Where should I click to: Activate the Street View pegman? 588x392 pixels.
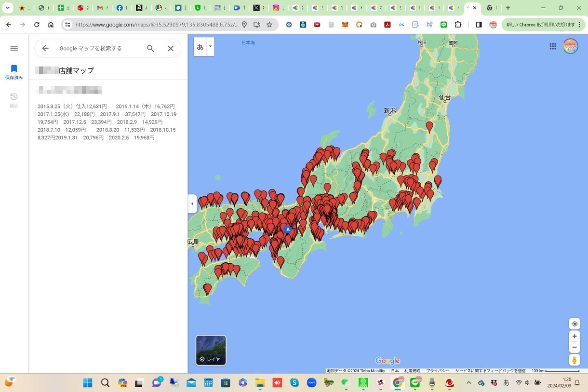tap(575, 360)
